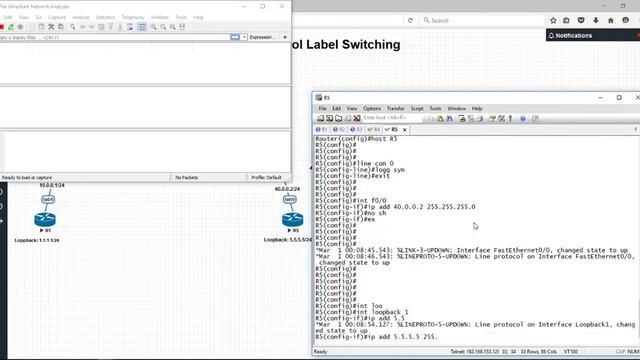
Task: Zoom in icon in Wireshark toolbar
Action: pyautogui.click(x=153, y=27)
